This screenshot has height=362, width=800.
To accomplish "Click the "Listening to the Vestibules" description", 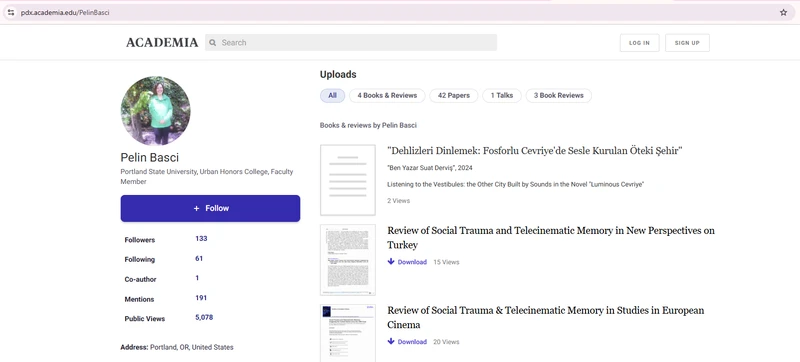I will click(515, 184).
